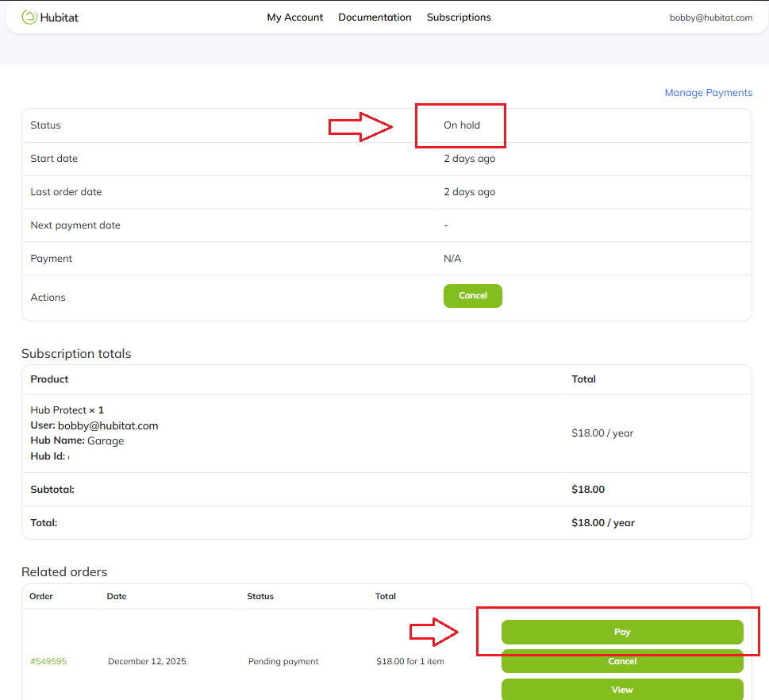The width and height of the screenshot is (769, 700).
Task: Click the Next payment date label
Action: pyautogui.click(x=75, y=225)
